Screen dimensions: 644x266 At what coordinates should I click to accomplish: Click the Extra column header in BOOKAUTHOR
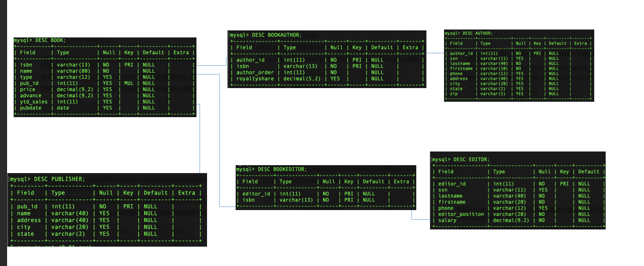[410, 47]
